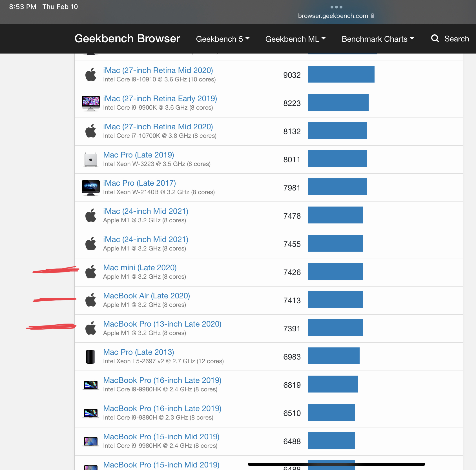Viewport: 476px width, 470px height.
Task: Open the iMac Pro (Late 2017) link
Action: 140,183
